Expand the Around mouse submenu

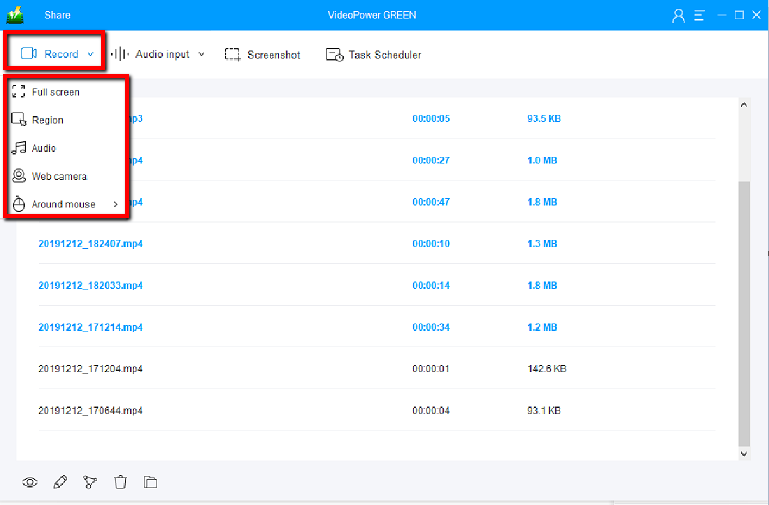coord(65,204)
